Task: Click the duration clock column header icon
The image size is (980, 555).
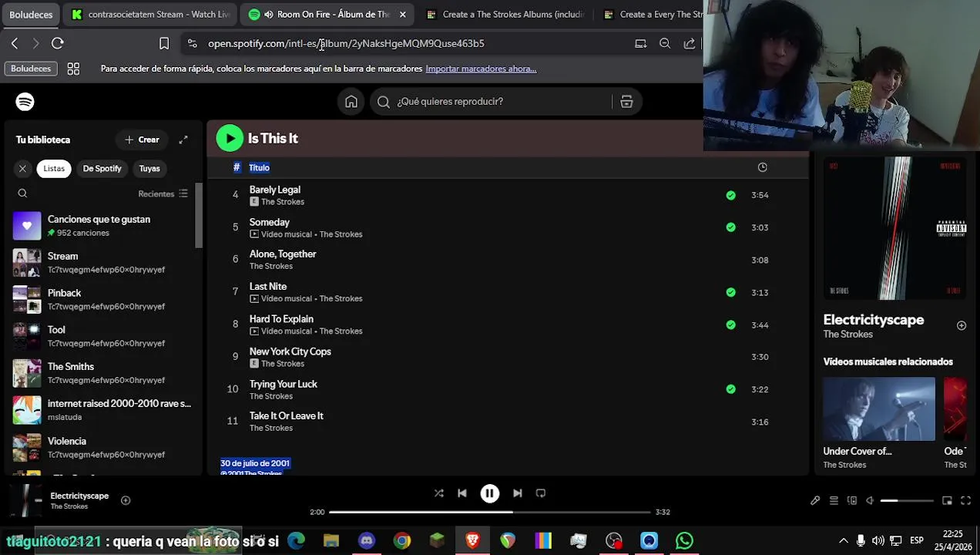Action: tap(762, 167)
